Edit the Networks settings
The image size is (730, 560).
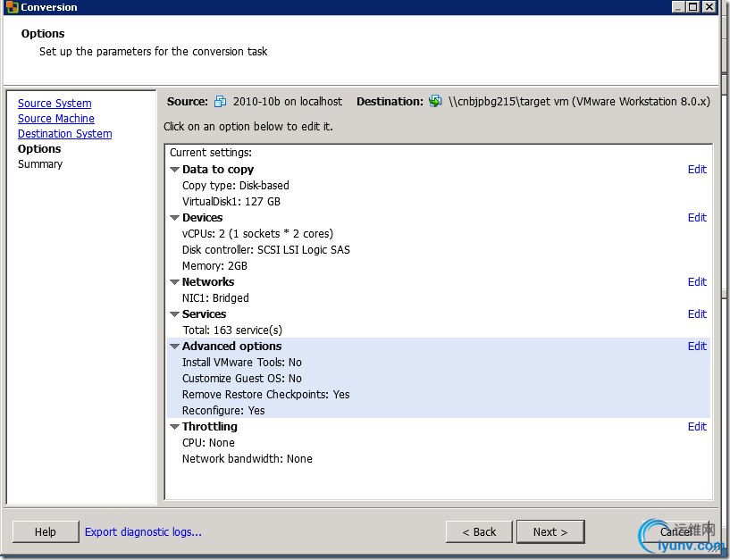coord(697,281)
